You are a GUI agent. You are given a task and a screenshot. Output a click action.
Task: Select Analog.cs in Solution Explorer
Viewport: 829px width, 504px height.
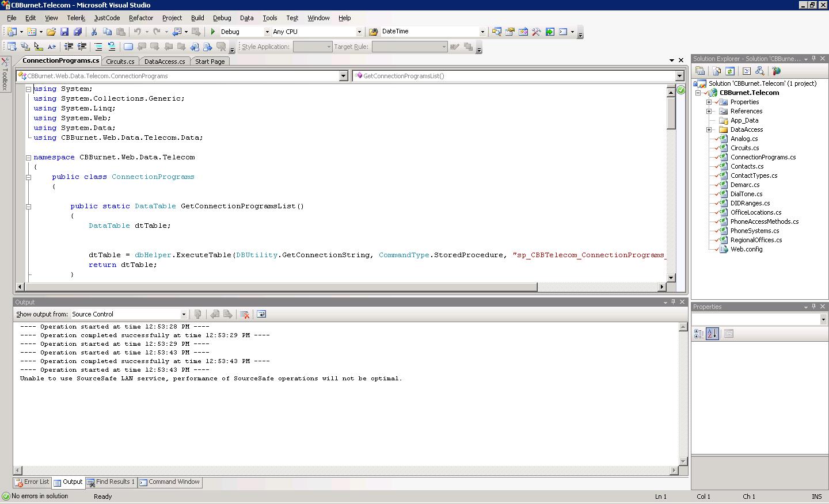(x=744, y=139)
